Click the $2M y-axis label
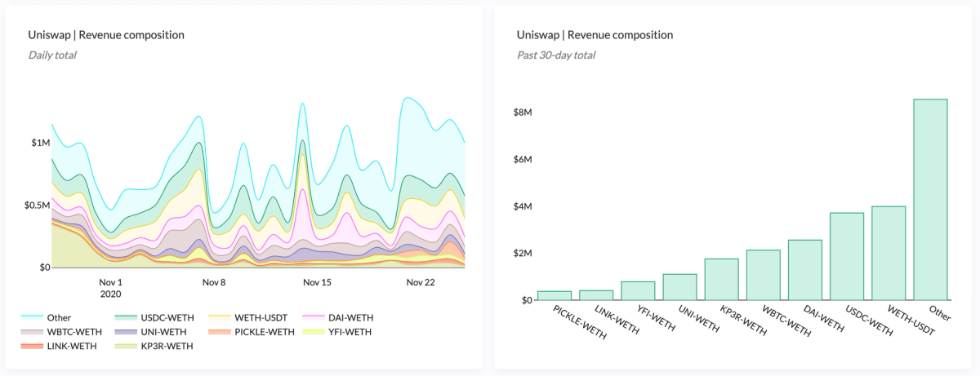The width and height of the screenshot is (980, 376). pos(521,254)
